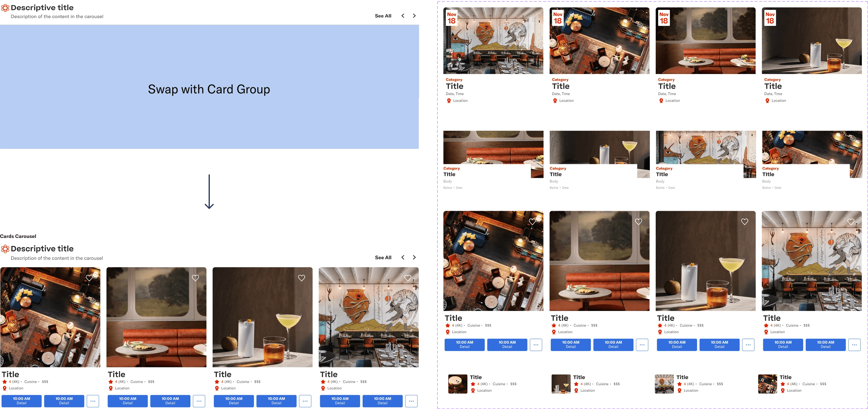Click Nov 18 date badge on first event card
This screenshot has width=868, height=409.
[451, 18]
